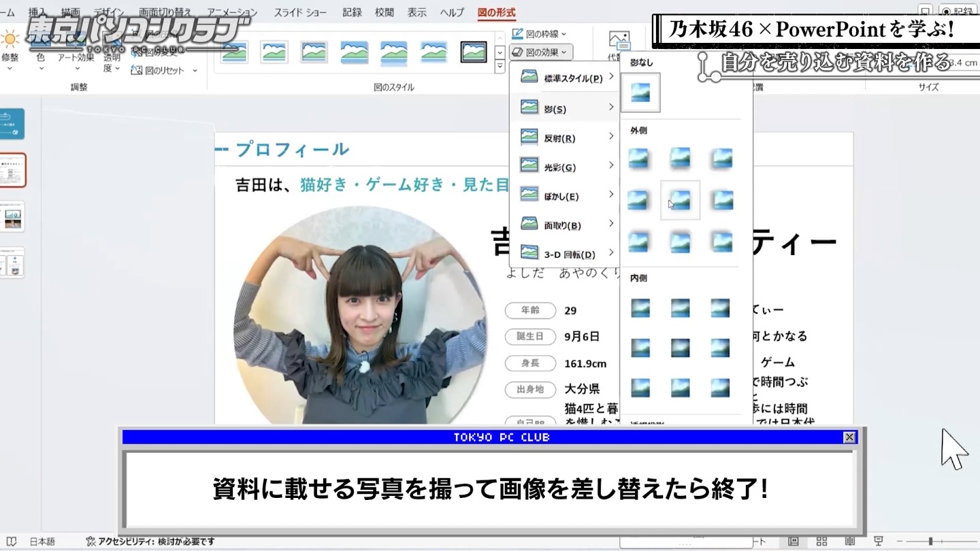980x551 pixels.
Task: Apply the soft edge rectangle picture style
Action: (434, 52)
